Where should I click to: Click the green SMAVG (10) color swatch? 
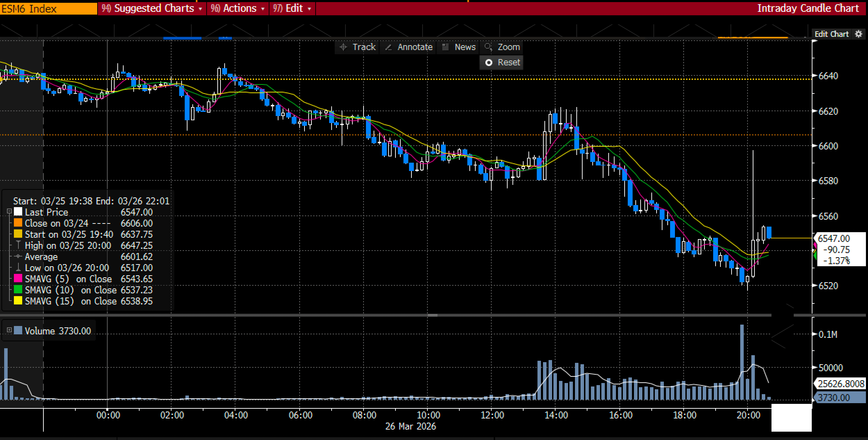pos(18,290)
